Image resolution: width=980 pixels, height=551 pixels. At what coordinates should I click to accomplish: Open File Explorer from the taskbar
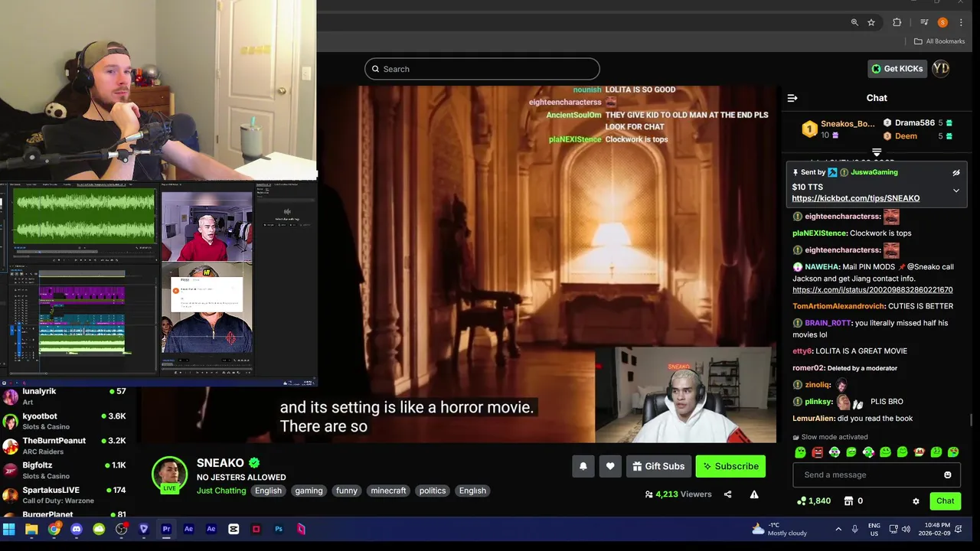tap(31, 529)
